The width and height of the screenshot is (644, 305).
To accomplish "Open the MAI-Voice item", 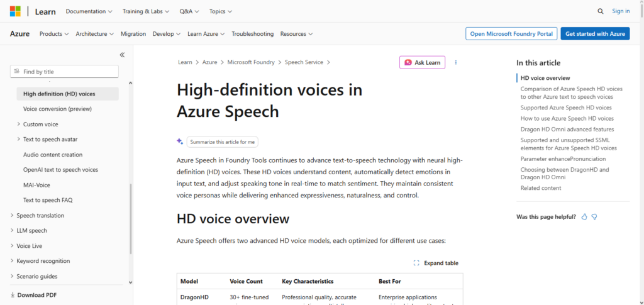I will click(x=36, y=185).
